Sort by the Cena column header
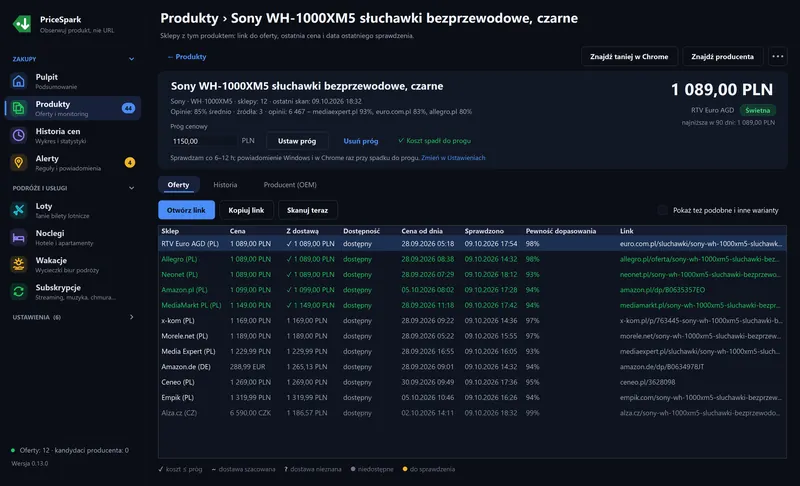This screenshot has height=486, width=800. click(238, 231)
